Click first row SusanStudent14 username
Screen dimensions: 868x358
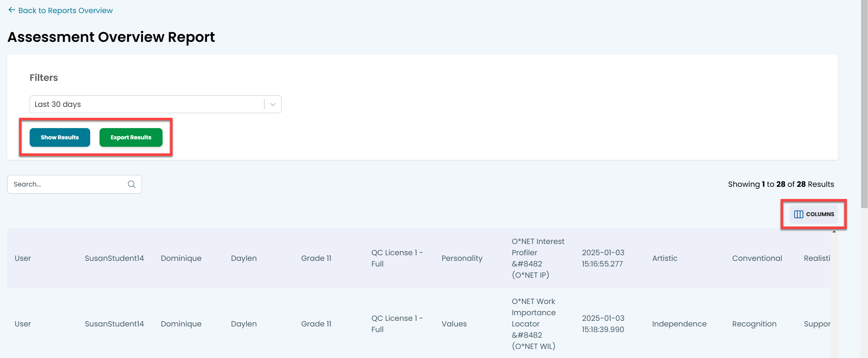pos(114,258)
